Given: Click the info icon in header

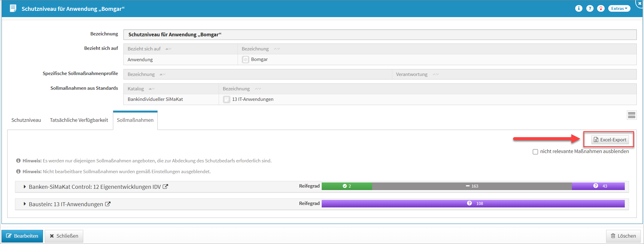Looking at the screenshot, I should click(579, 8).
